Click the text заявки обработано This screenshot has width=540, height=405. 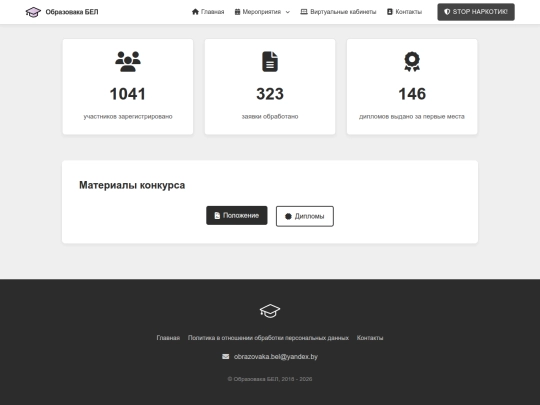coord(270,116)
